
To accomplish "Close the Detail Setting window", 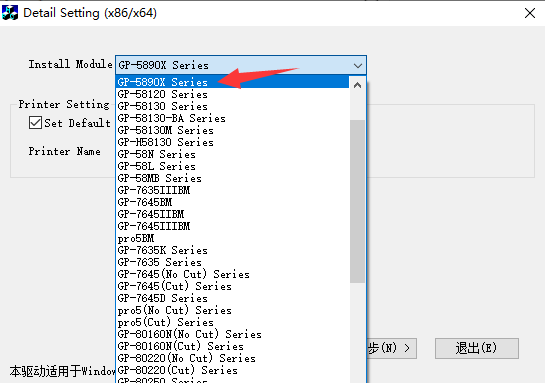I will pos(530,13).
